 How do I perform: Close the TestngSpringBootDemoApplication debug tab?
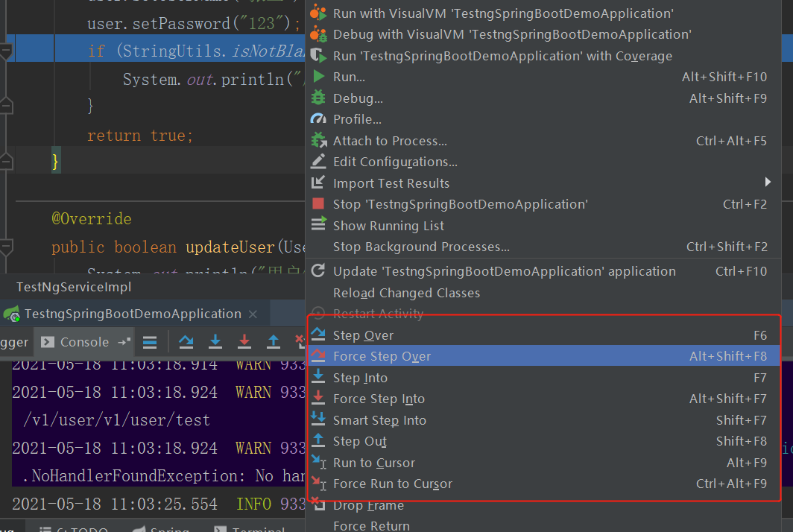coord(253,314)
